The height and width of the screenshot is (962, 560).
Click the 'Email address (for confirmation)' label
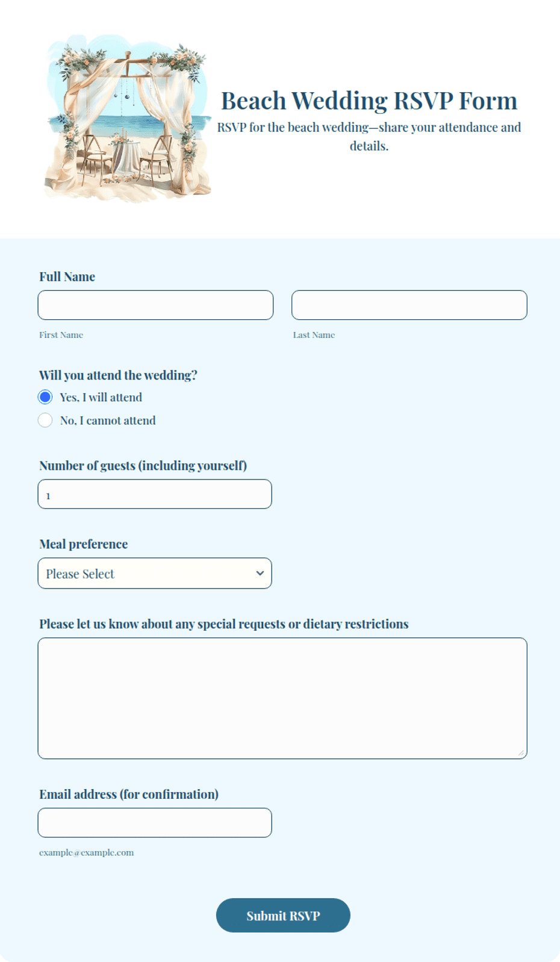pos(129,794)
